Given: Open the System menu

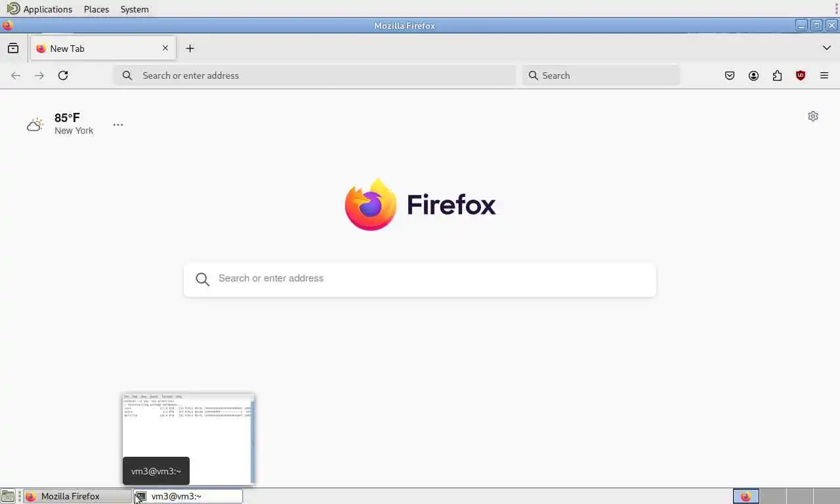Looking at the screenshot, I should point(135,9).
